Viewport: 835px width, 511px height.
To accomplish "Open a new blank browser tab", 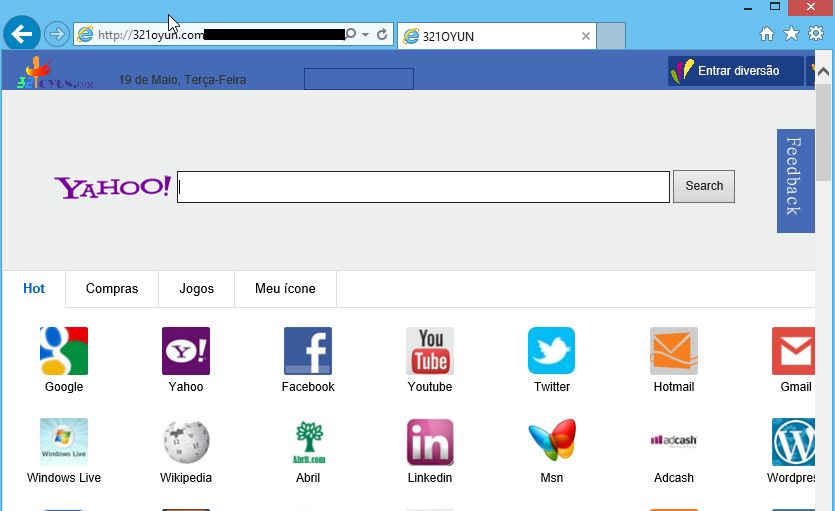I will coord(611,36).
